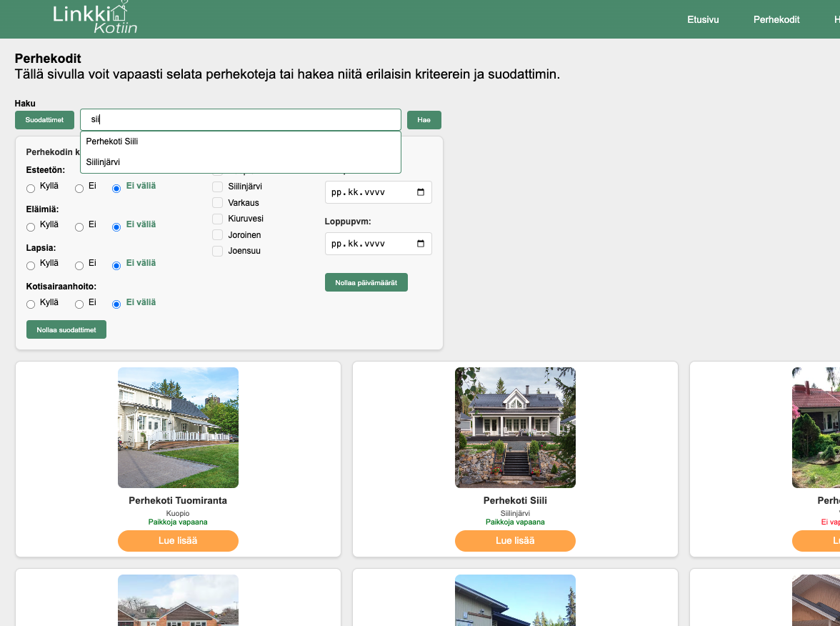Click the Perhekoti Siili title
Viewport: 840px width, 626px height.
(x=515, y=500)
